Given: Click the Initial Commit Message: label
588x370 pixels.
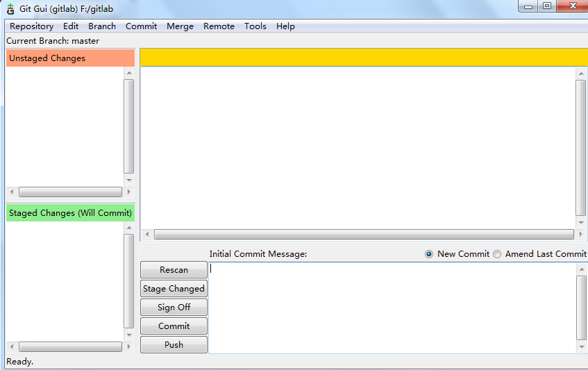Looking at the screenshot, I should pos(258,254).
